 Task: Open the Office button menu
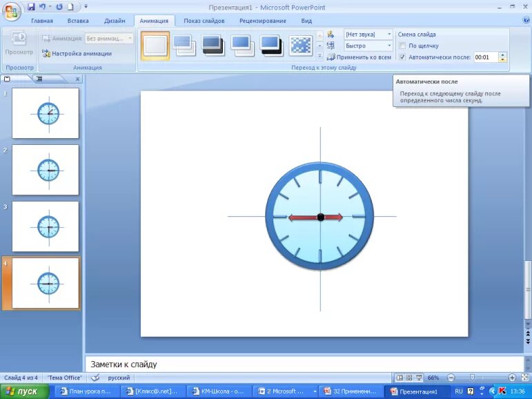(x=12, y=12)
